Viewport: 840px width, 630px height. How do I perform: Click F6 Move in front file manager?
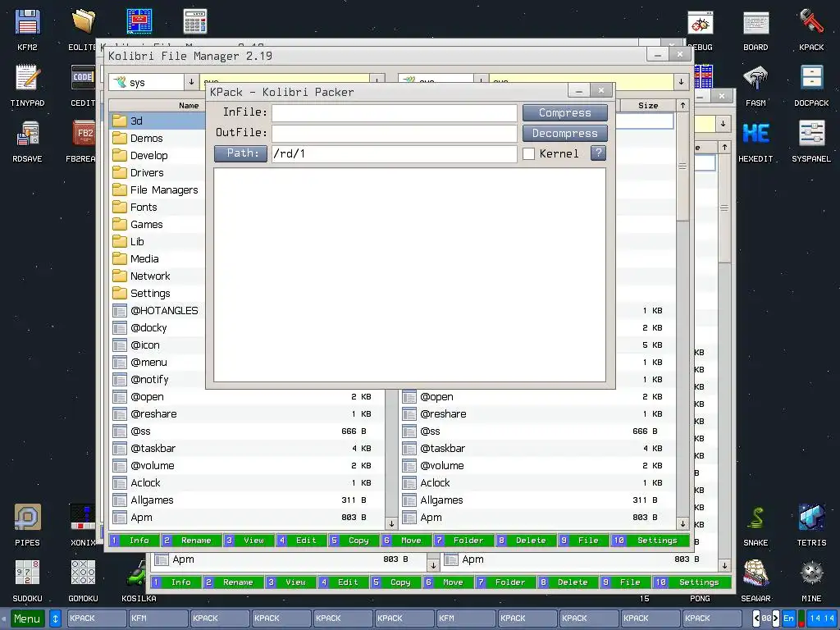[x=406, y=540]
